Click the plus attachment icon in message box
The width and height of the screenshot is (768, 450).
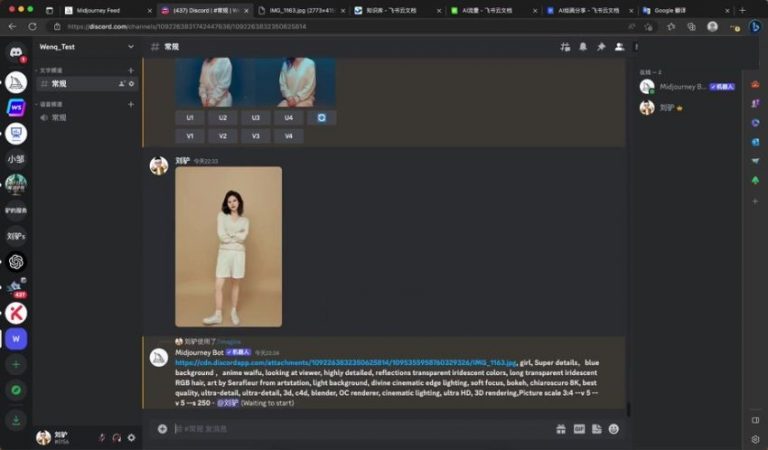162,429
